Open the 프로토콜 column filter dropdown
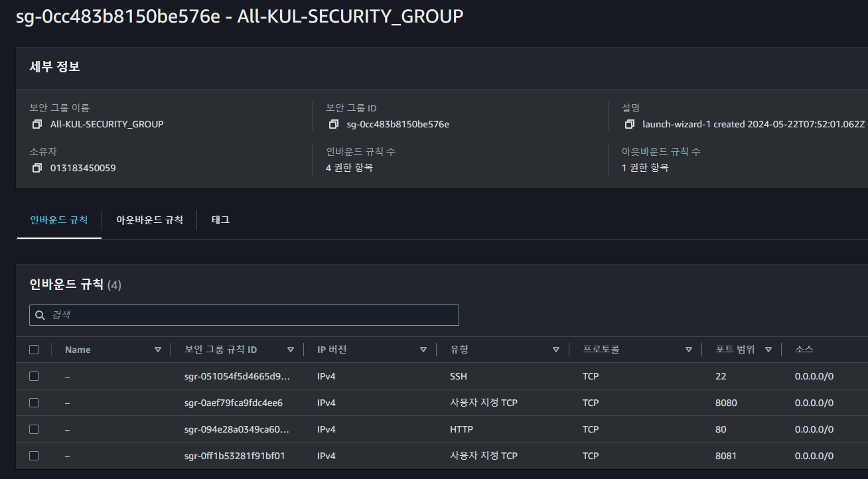 tap(689, 349)
